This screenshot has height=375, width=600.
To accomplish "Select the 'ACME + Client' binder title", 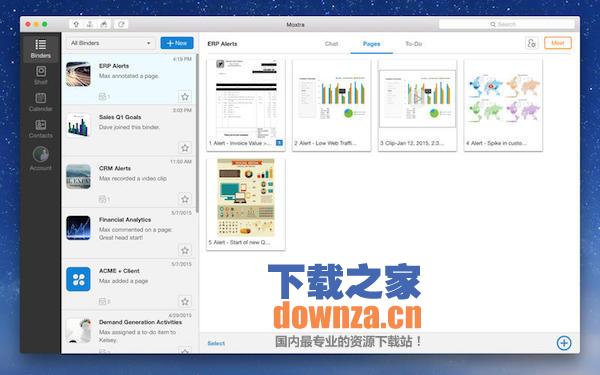I will click(119, 271).
